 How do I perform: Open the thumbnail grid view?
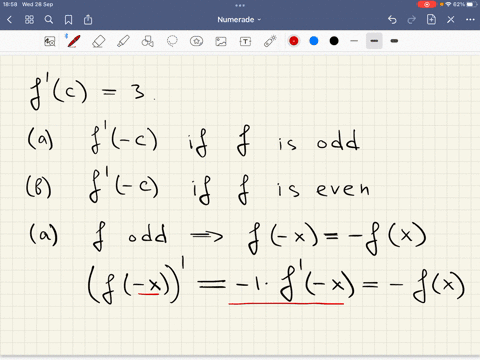[x=29, y=20]
